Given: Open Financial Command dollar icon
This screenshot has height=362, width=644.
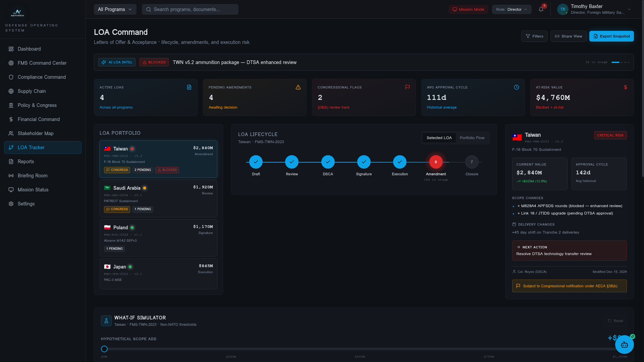Looking at the screenshot, I should tap(11, 119).
